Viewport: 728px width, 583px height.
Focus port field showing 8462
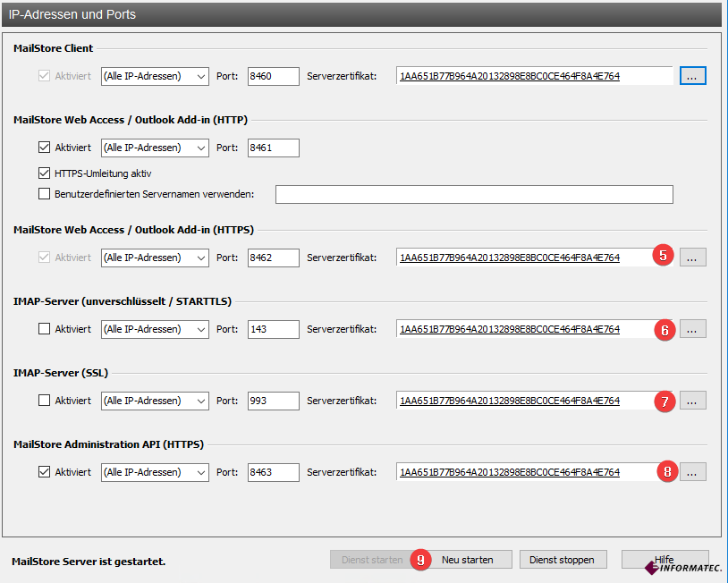pos(273,258)
